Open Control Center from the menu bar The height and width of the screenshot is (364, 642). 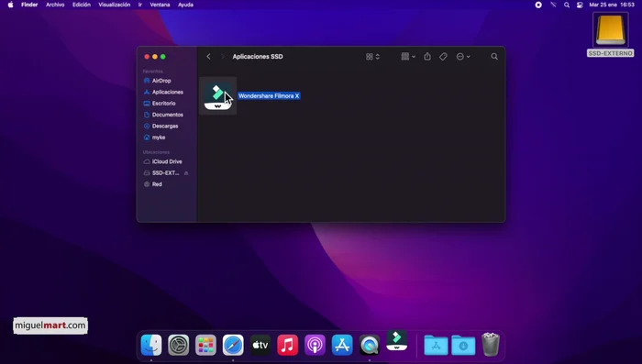point(580,5)
